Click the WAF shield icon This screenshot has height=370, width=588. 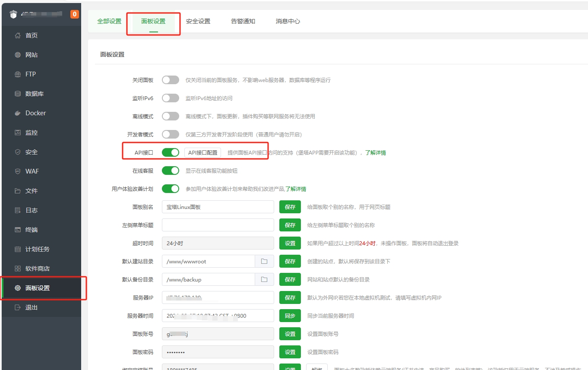click(18, 171)
